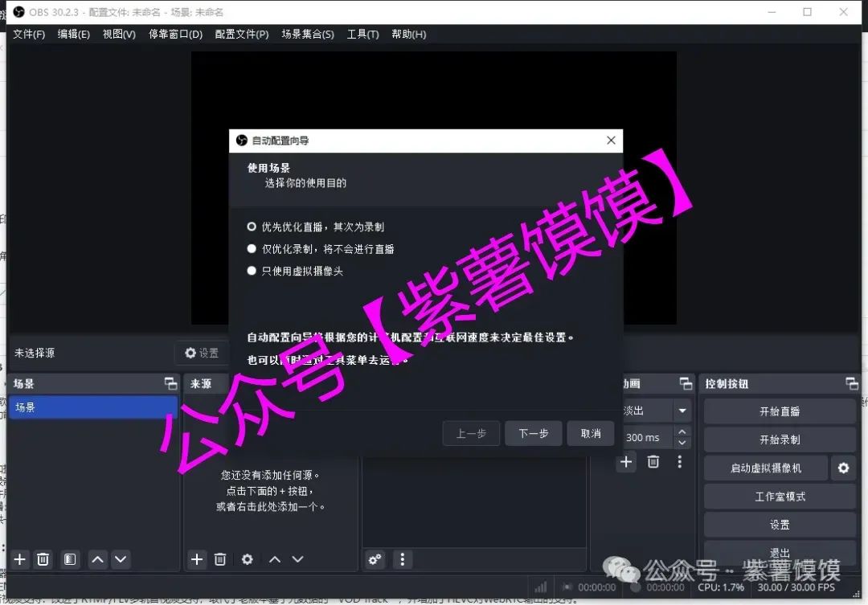The width and height of the screenshot is (868, 605).
Task: Move source down in Sources panel
Action: click(298, 559)
